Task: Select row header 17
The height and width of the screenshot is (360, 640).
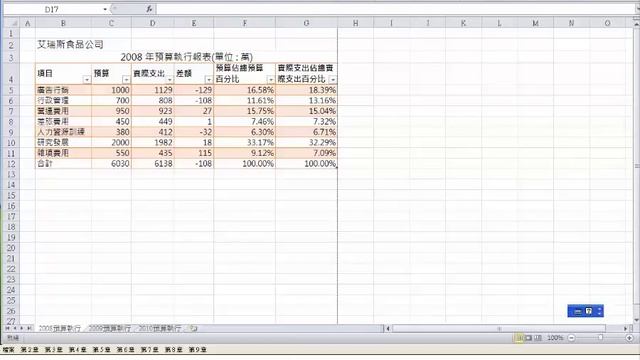Action: pos(11,216)
